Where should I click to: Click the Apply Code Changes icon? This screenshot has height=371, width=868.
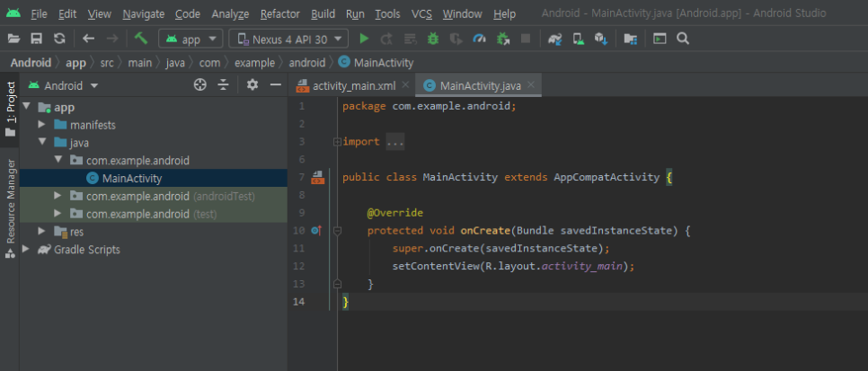coord(410,39)
